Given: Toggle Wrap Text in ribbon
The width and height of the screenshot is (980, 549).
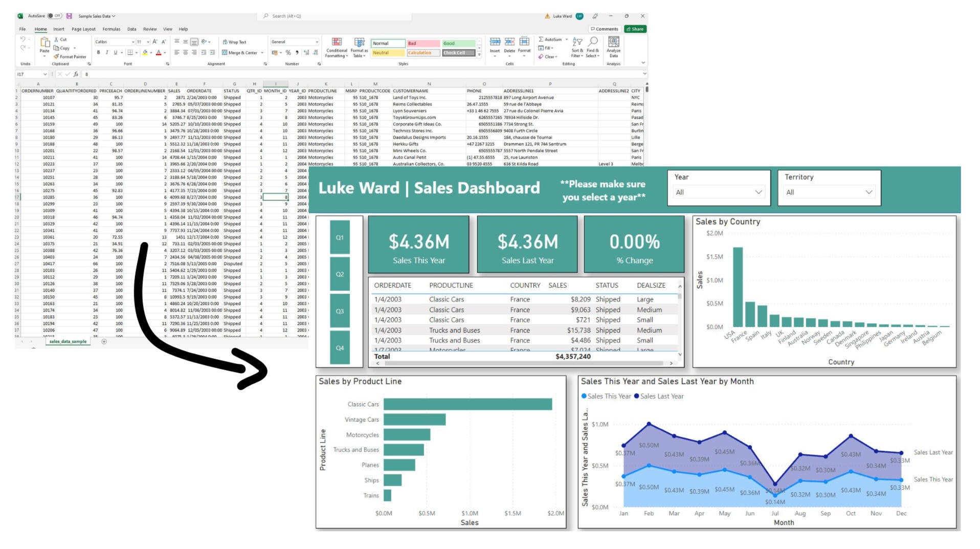Looking at the screenshot, I should (x=234, y=42).
